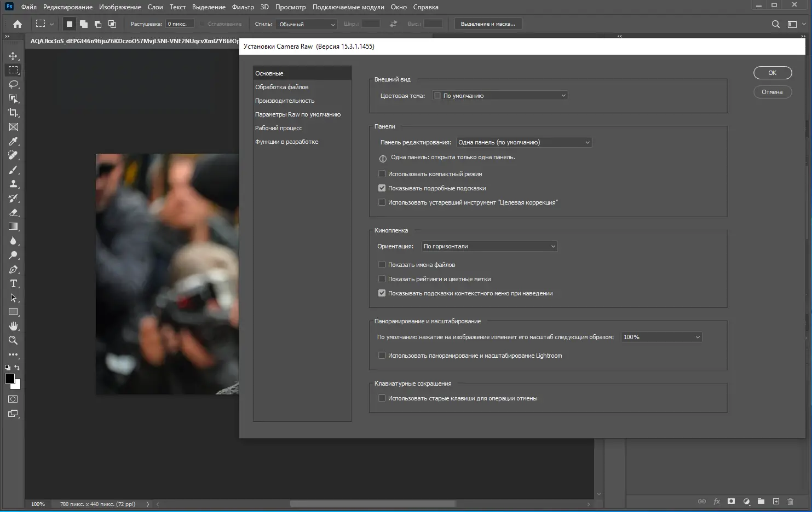Expand the collapsed toolbar double-arrow
Viewport: 812px width, 512px height.
coord(7,37)
